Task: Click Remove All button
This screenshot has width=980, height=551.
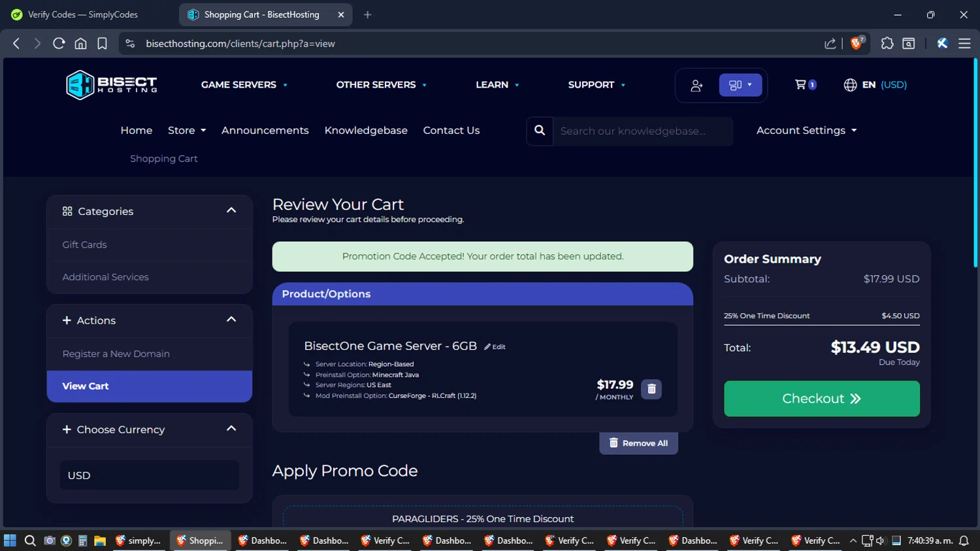Action: [638, 443]
